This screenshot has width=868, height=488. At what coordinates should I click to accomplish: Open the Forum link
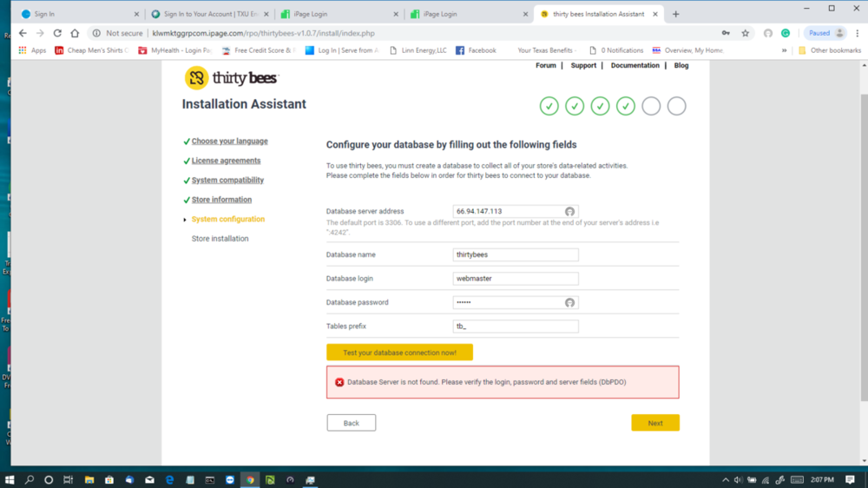[x=545, y=65]
